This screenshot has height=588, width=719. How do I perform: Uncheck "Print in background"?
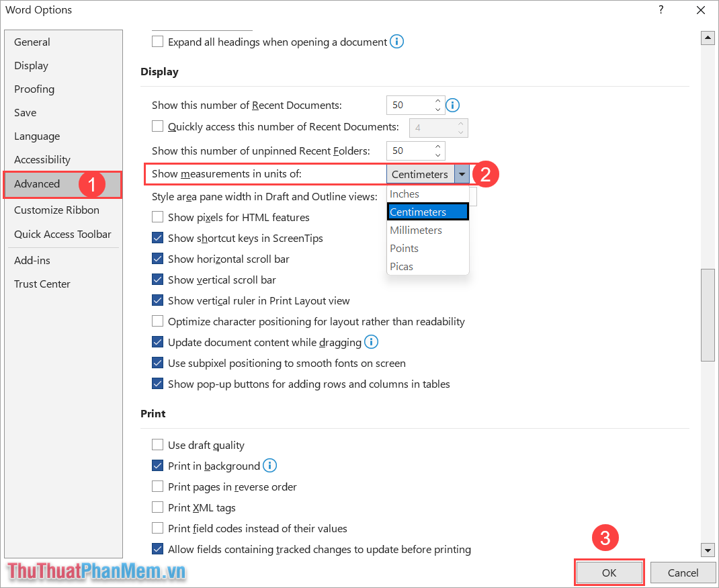pyautogui.click(x=157, y=466)
